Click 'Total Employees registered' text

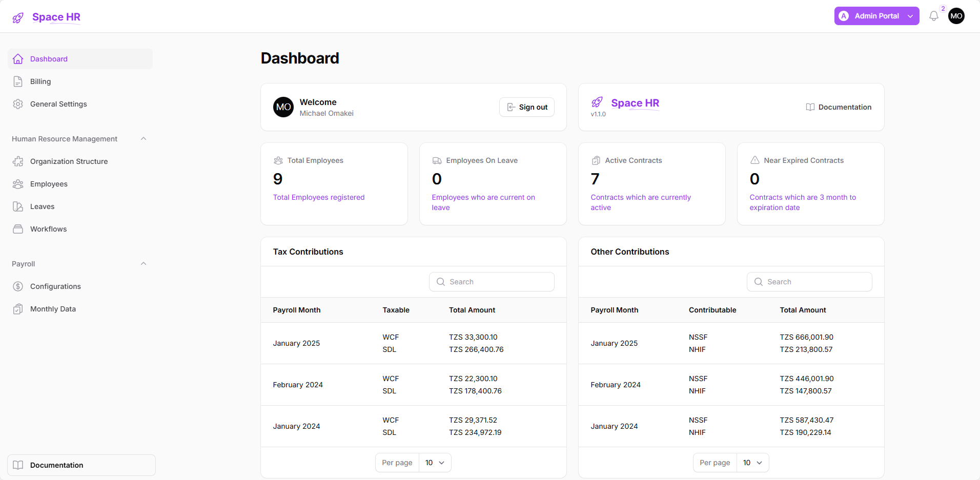pyautogui.click(x=319, y=197)
